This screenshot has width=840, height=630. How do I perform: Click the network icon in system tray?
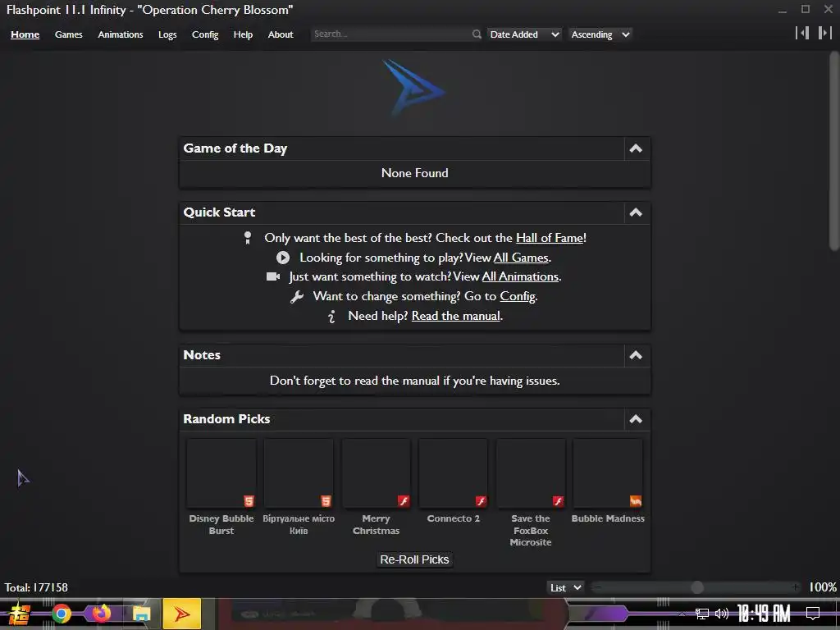[x=702, y=614]
